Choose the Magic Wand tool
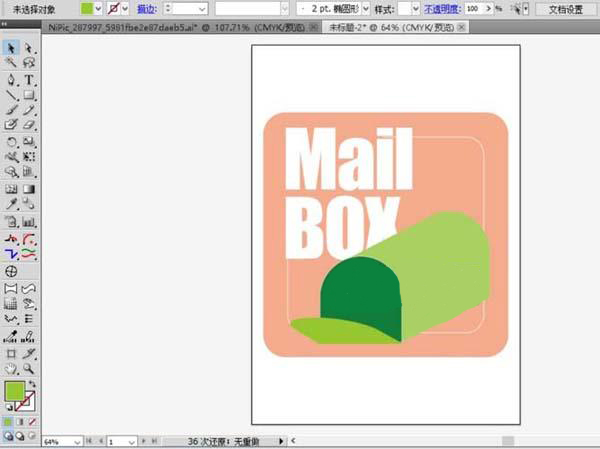Screen dimensions: 600x449 11,62
